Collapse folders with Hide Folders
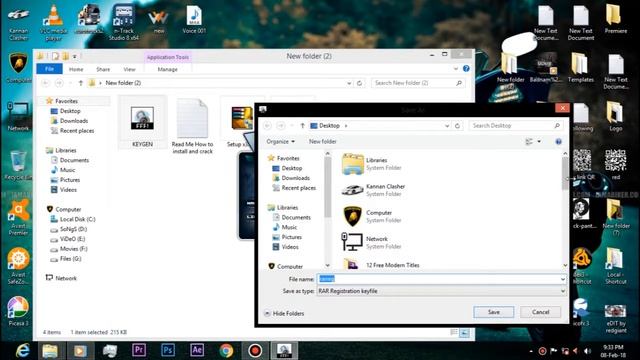The image size is (640, 360). (284, 313)
